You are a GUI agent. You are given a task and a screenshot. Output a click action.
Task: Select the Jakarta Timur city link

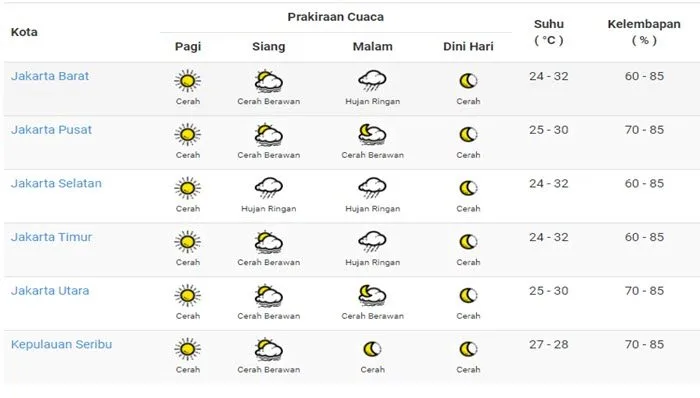(x=51, y=237)
